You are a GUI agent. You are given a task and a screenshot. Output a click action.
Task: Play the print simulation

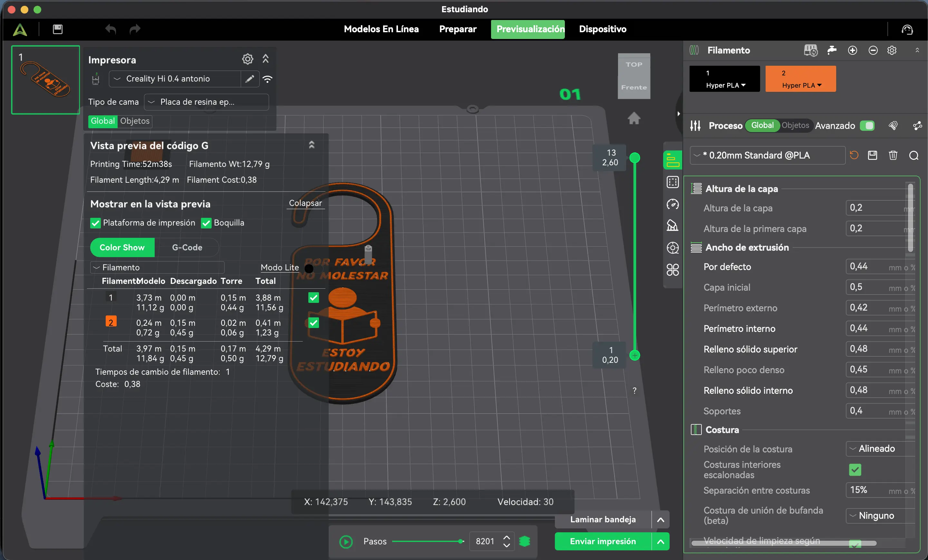(346, 542)
